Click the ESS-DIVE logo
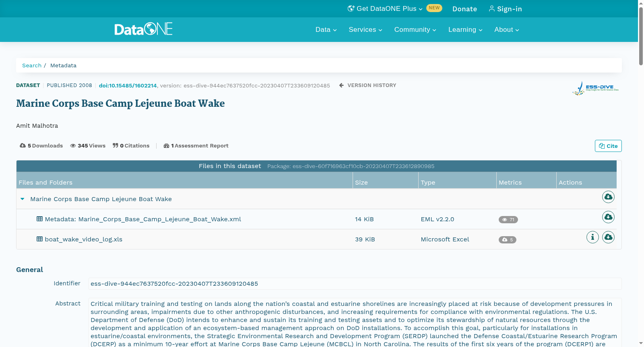 595,88
